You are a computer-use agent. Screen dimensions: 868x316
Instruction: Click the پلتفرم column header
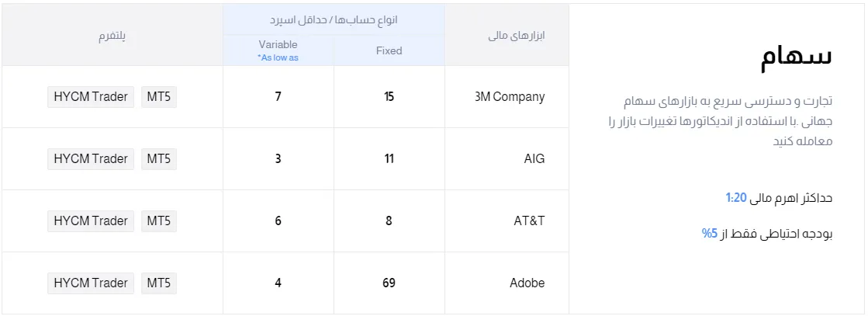pos(112,36)
